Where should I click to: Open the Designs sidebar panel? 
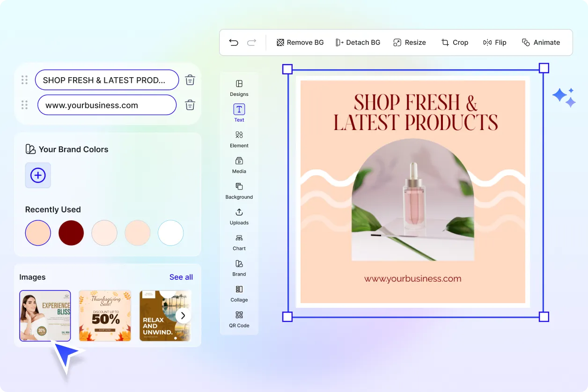[x=239, y=87]
